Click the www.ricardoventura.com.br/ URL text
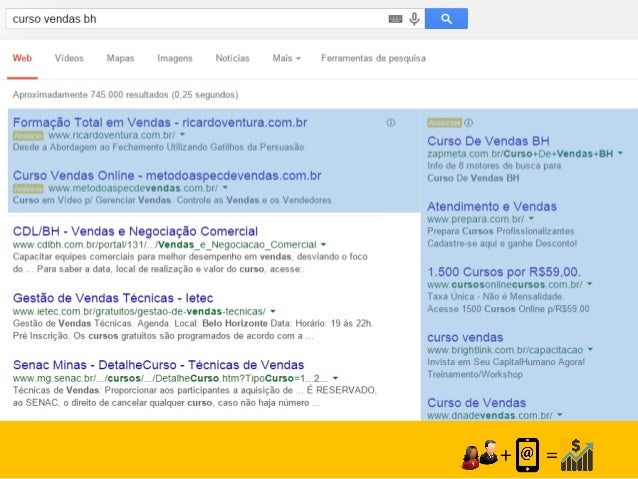Viewport: 638px width, 479px height. [x=112, y=135]
